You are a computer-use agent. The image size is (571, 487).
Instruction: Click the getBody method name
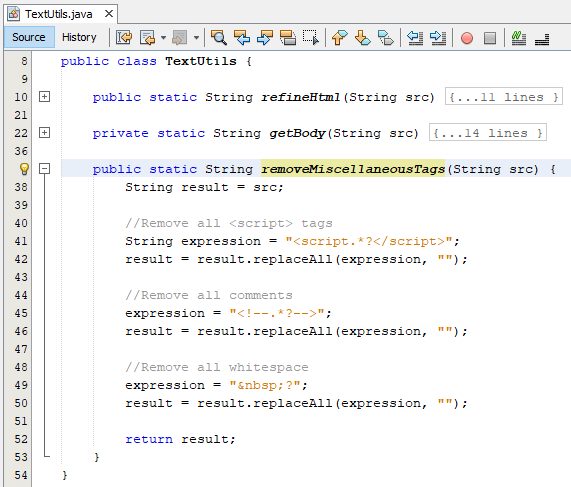(x=297, y=133)
